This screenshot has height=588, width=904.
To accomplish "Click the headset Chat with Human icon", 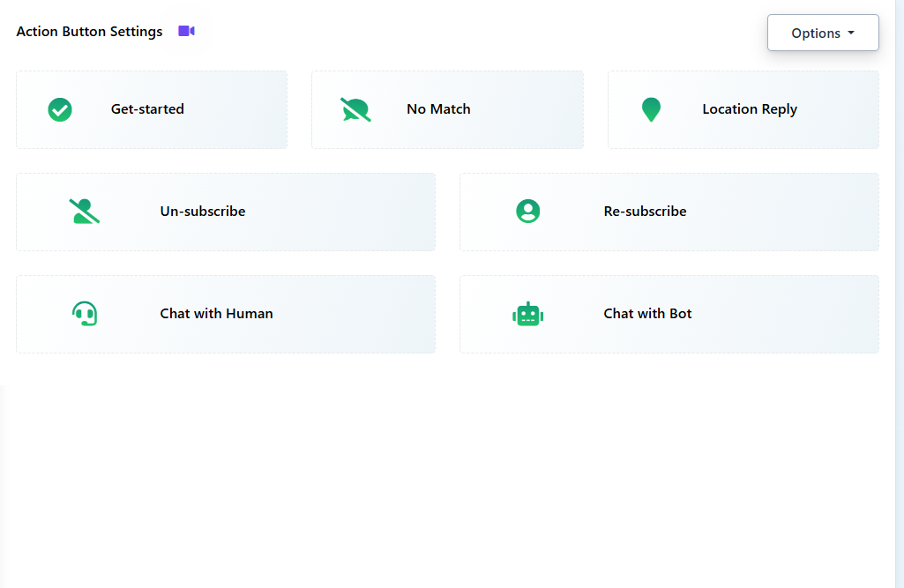I will pyautogui.click(x=85, y=314).
